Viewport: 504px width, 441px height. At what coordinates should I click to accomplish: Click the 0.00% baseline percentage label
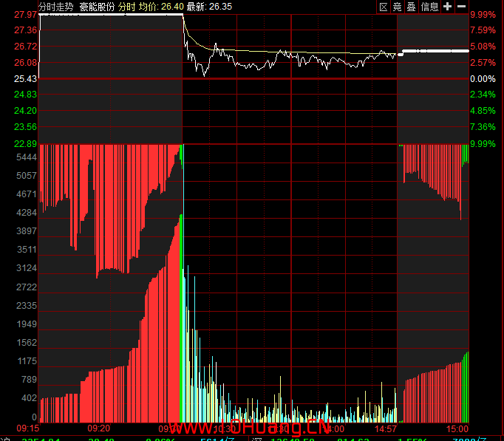tap(483, 79)
